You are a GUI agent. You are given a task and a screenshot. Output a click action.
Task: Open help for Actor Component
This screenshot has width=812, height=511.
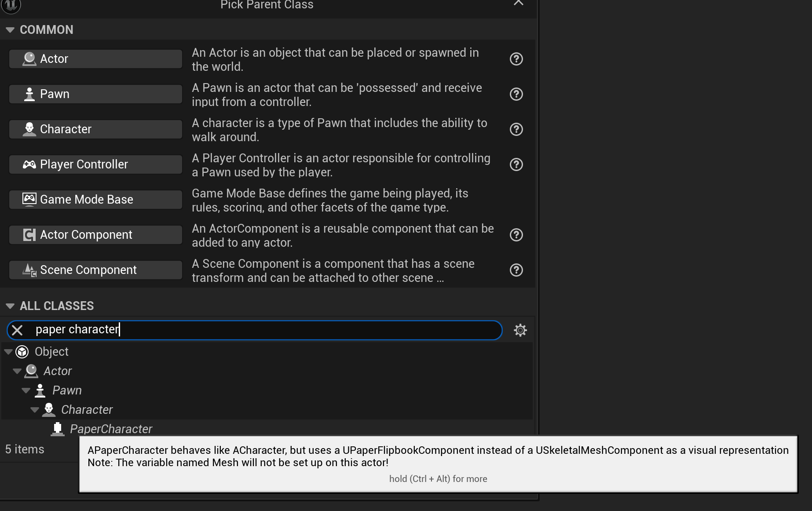(x=516, y=235)
